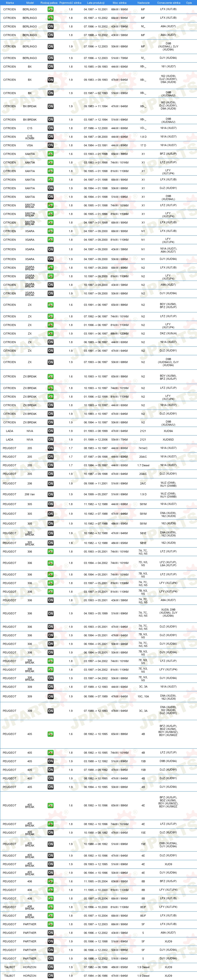
Task: Click the 206 Van model cell
Action: point(30,495)
